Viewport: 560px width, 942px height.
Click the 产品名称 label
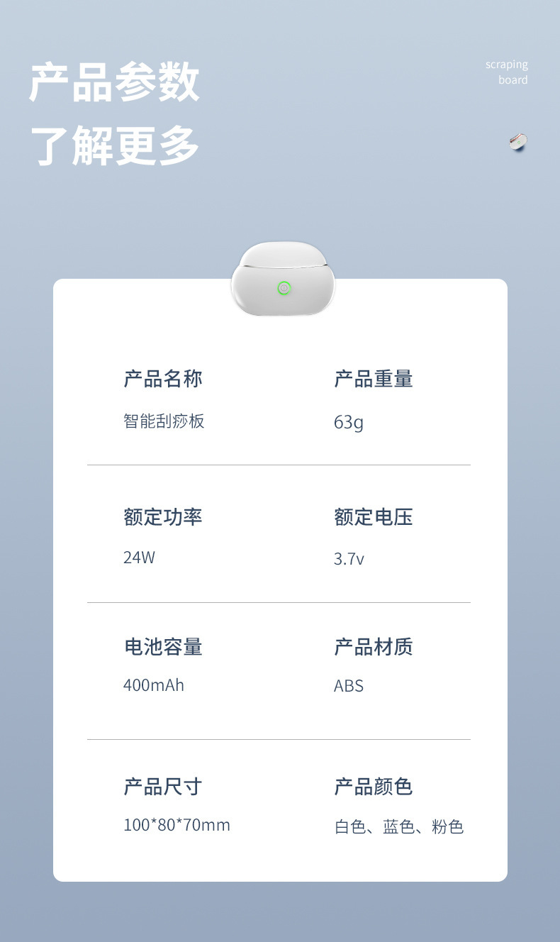point(163,379)
